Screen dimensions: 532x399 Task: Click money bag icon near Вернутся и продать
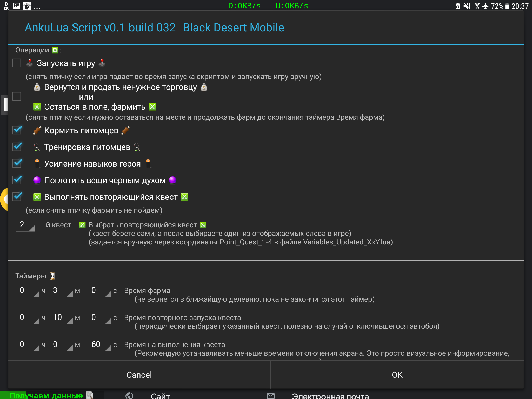coord(37,87)
